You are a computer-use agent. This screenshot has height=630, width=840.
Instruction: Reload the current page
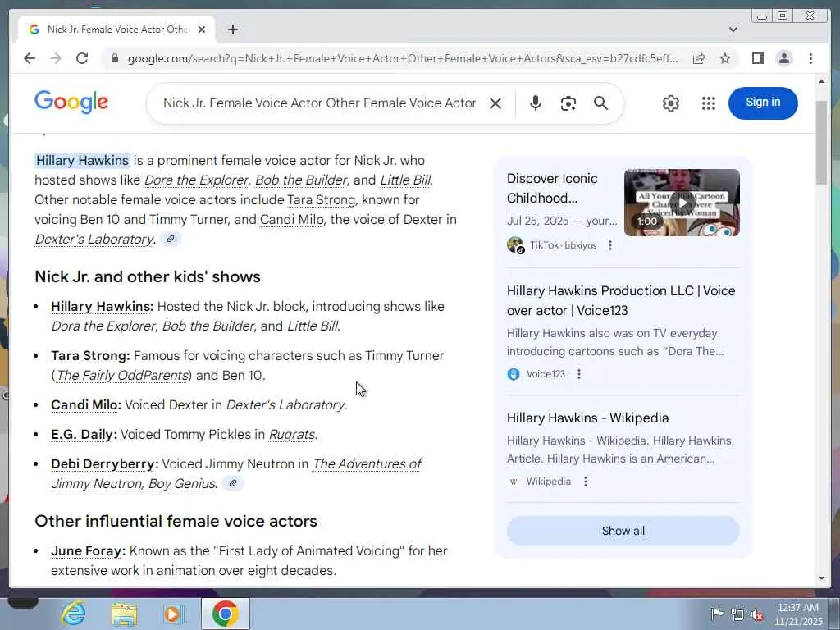click(82, 58)
